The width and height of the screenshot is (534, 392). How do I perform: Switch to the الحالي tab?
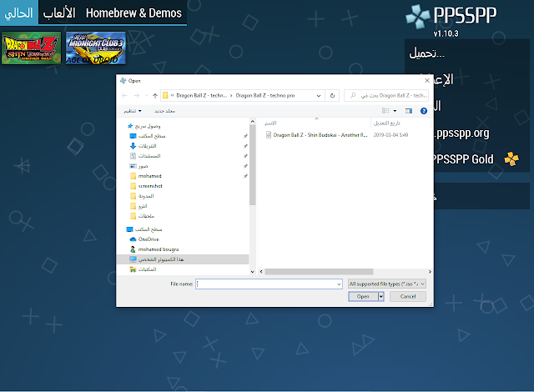(x=18, y=13)
